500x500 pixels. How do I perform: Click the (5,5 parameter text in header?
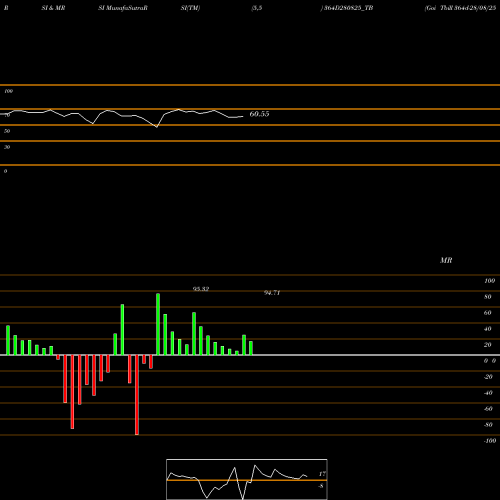[x=257, y=8]
